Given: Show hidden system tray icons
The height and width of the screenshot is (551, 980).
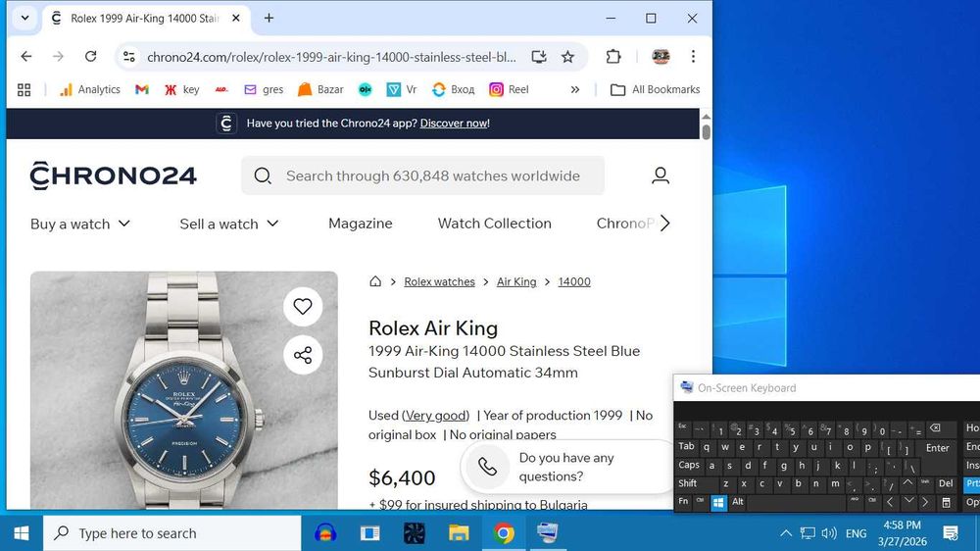Looking at the screenshot, I should point(786,533).
